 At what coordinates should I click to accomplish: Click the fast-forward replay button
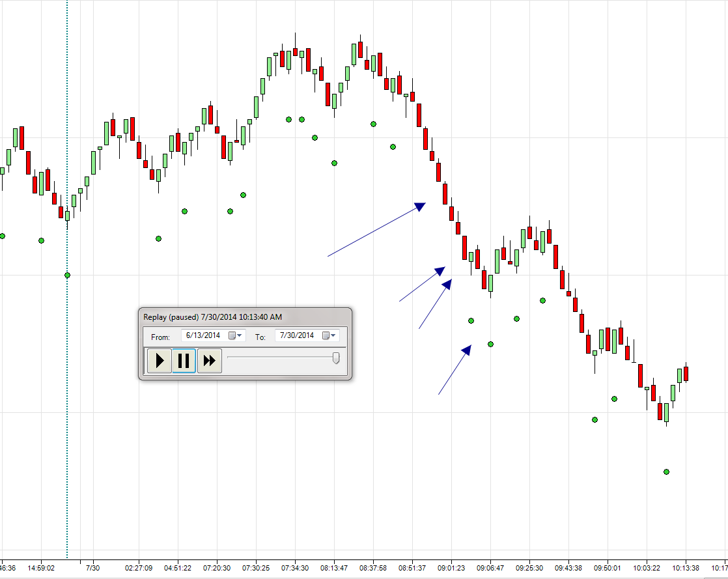pos(210,360)
